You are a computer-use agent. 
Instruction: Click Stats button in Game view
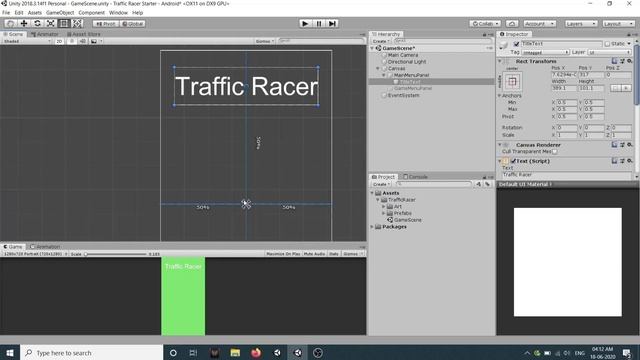tap(334, 254)
